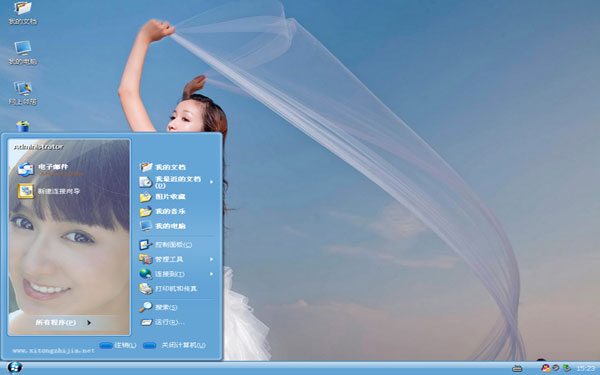Open 我的音乐 in the Start menu

coord(163,211)
